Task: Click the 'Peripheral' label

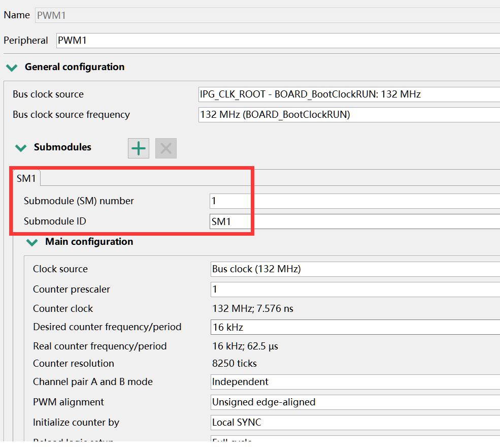Action: click(x=26, y=41)
